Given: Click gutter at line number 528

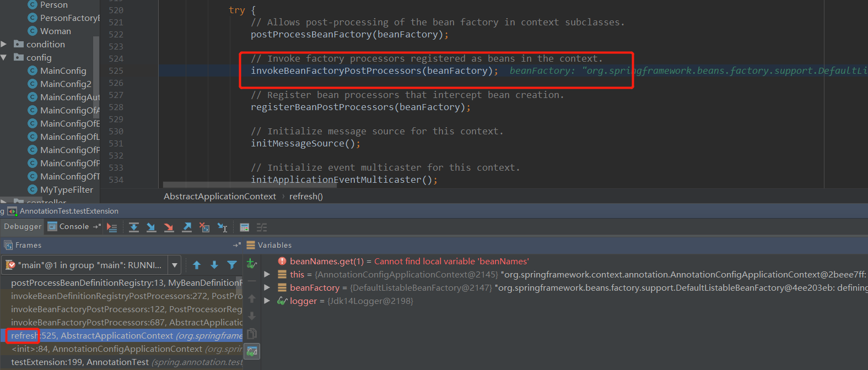Looking at the screenshot, I should tap(116, 107).
